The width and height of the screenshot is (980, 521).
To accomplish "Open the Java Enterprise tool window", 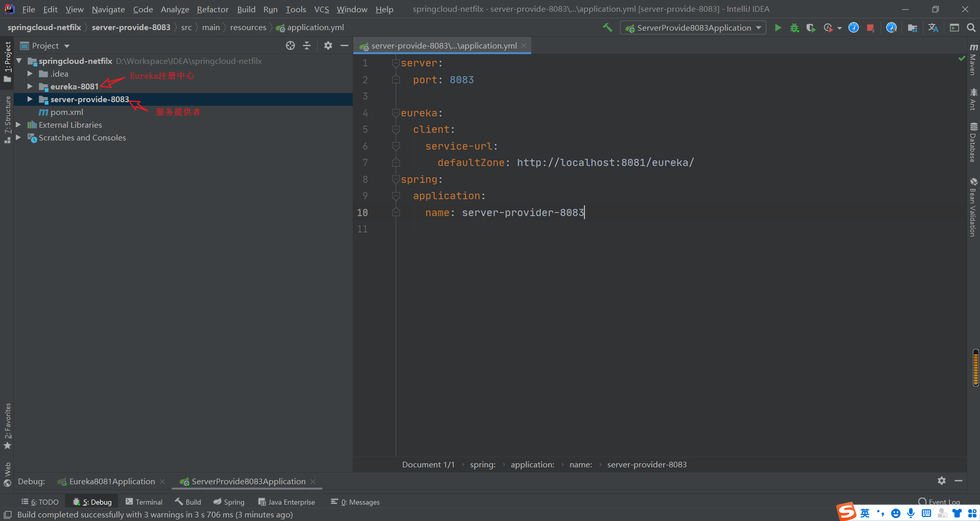I will click(x=286, y=502).
